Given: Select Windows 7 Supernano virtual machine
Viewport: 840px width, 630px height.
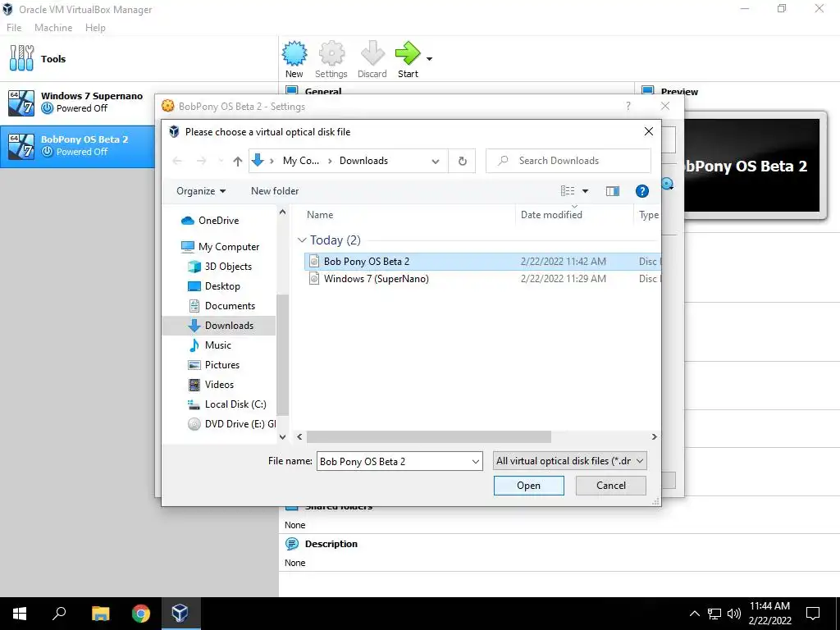Looking at the screenshot, I should (x=78, y=103).
